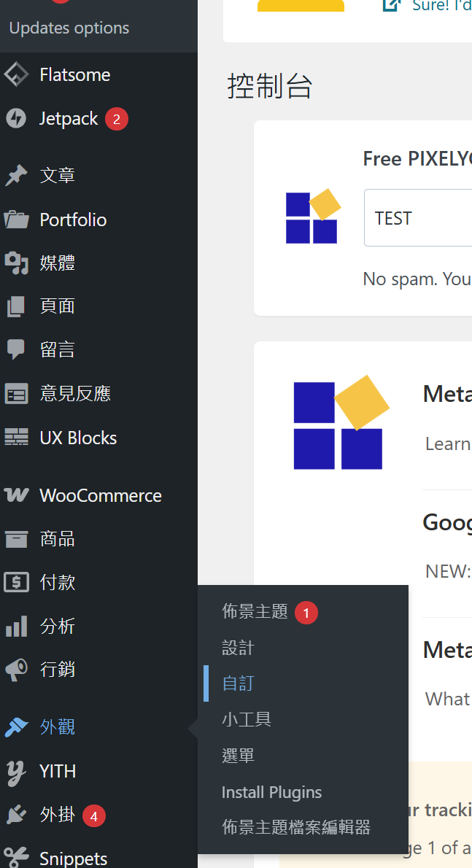Click the 行銷 megaphone icon
472x868 pixels.
point(16,670)
